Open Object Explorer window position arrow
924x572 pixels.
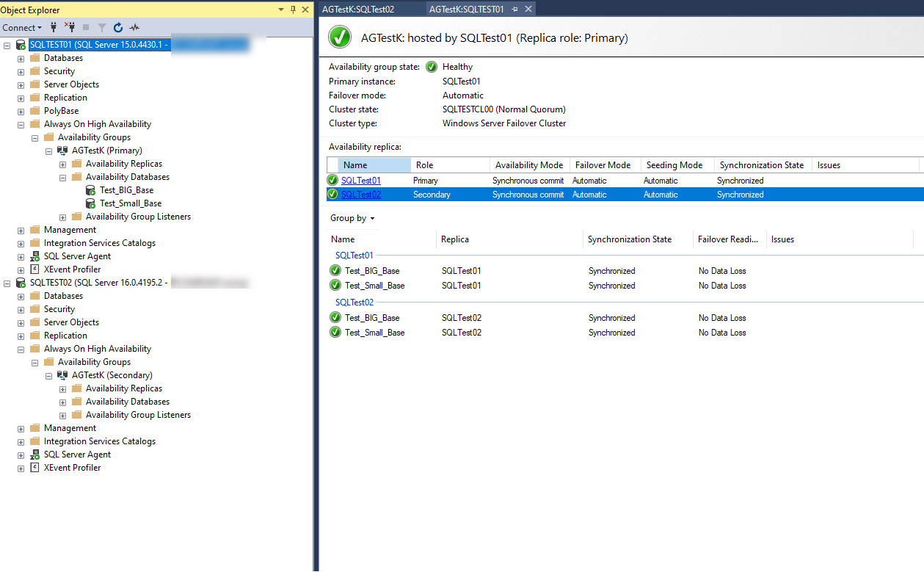[x=282, y=10]
